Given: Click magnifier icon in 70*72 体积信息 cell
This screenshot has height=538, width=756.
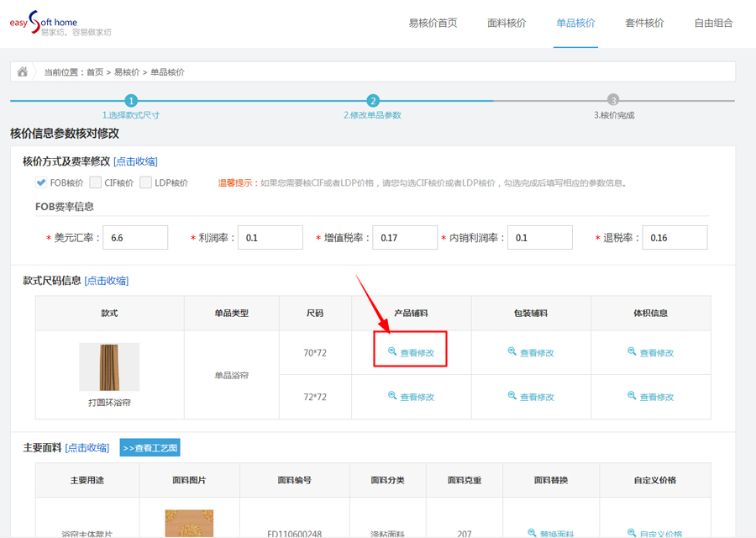Looking at the screenshot, I should point(632,351).
